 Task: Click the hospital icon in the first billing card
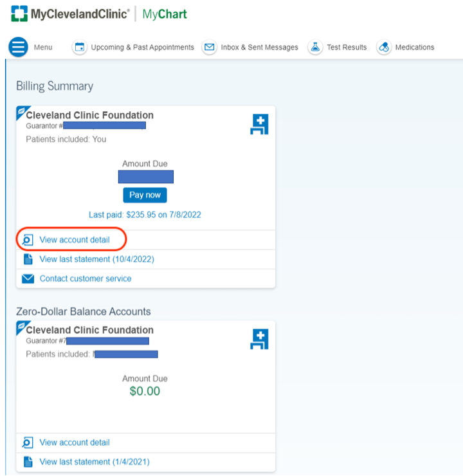point(259,124)
